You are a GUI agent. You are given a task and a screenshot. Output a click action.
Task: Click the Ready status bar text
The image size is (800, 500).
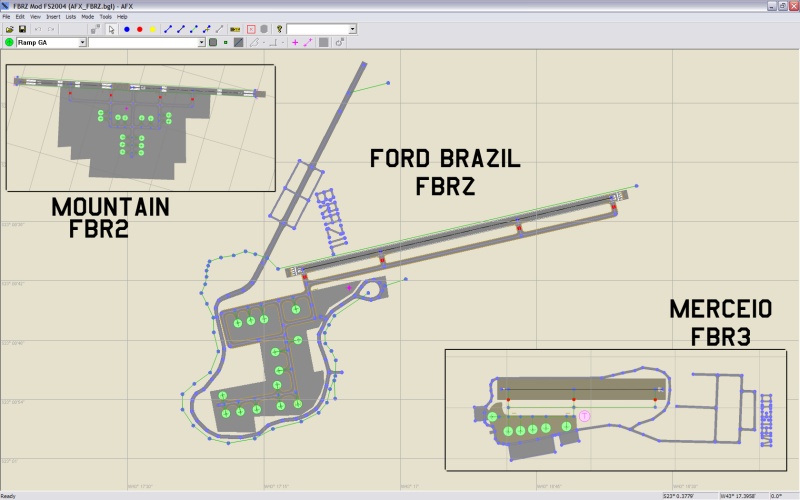coord(8,496)
